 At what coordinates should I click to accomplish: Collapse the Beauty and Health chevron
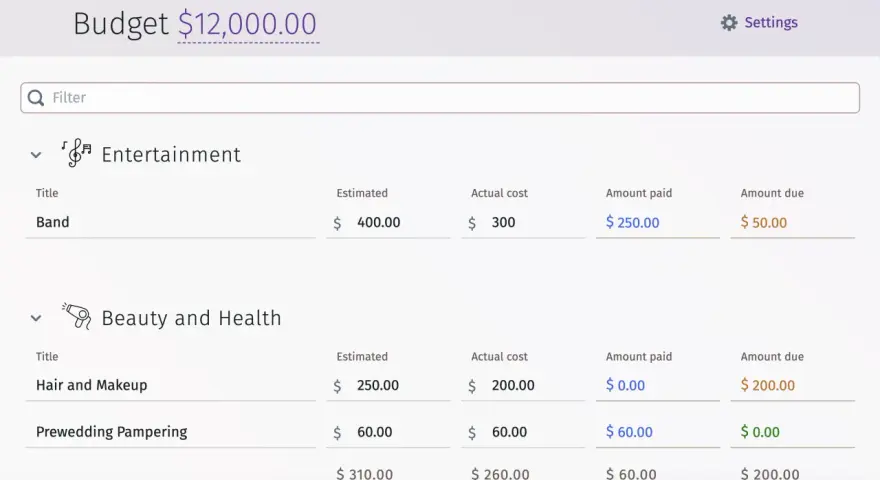(x=36, y=318)
